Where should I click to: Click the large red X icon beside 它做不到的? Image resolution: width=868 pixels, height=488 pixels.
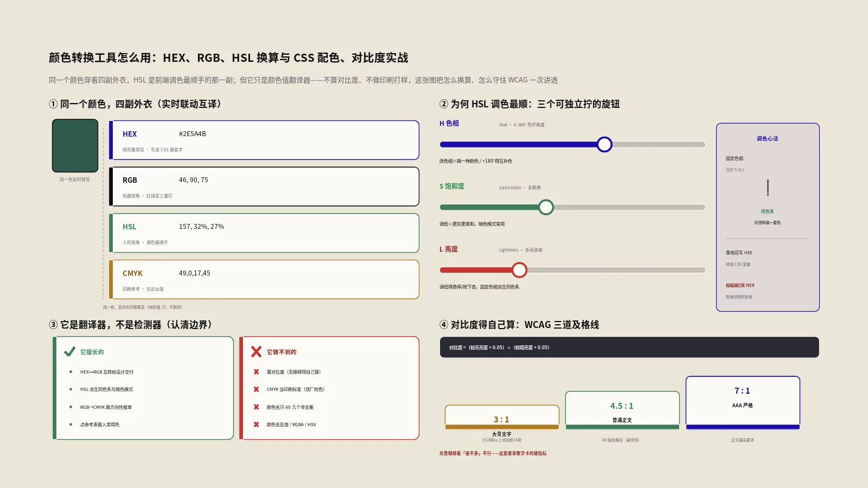pyautogui.click(x=256, y=352)
